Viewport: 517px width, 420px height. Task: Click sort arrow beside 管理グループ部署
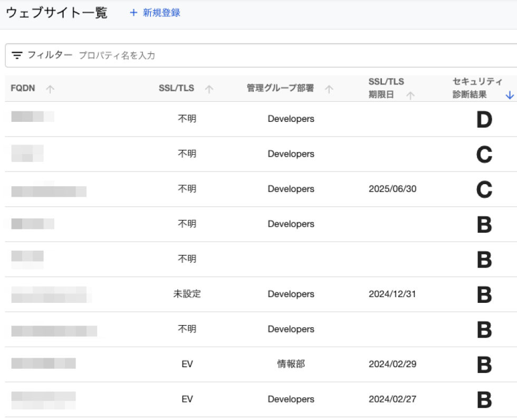329,89
